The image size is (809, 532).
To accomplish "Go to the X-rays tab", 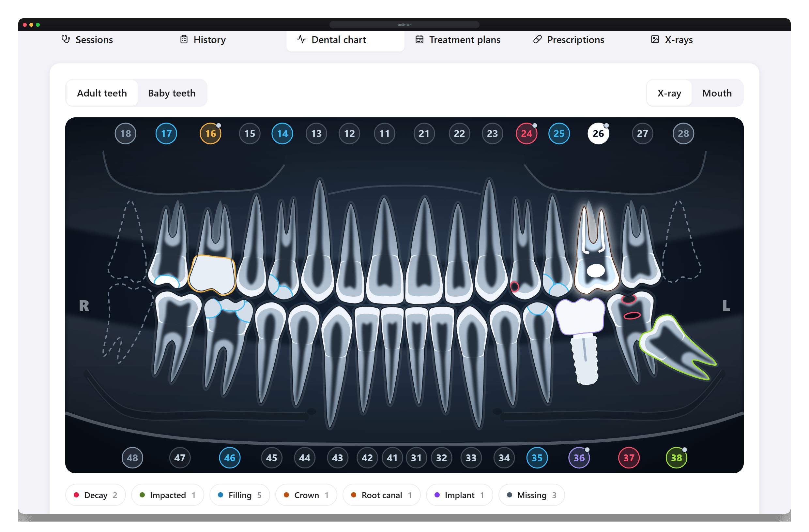I will [x=672, y=40].
